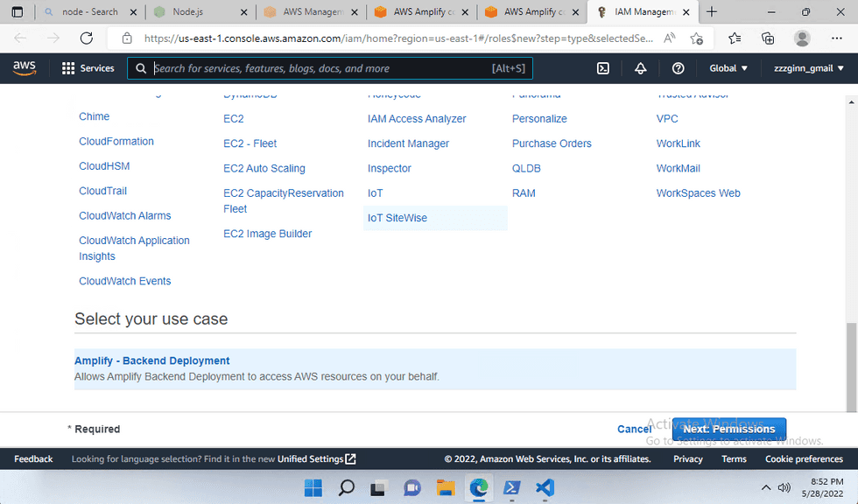Viewport: 858px width, 504px height.
Task: Choose the EC2 service
Action: coord(234,119)
